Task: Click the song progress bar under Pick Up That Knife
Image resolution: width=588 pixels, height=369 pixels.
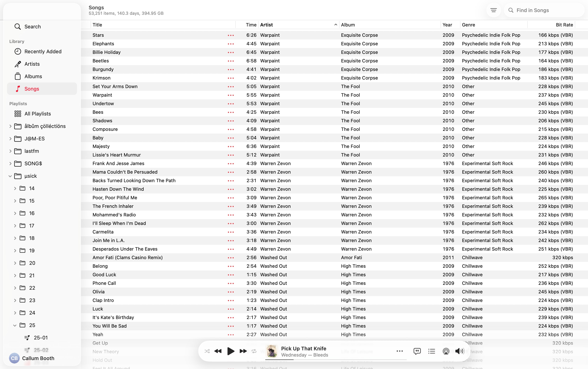Action: [336, 360]
